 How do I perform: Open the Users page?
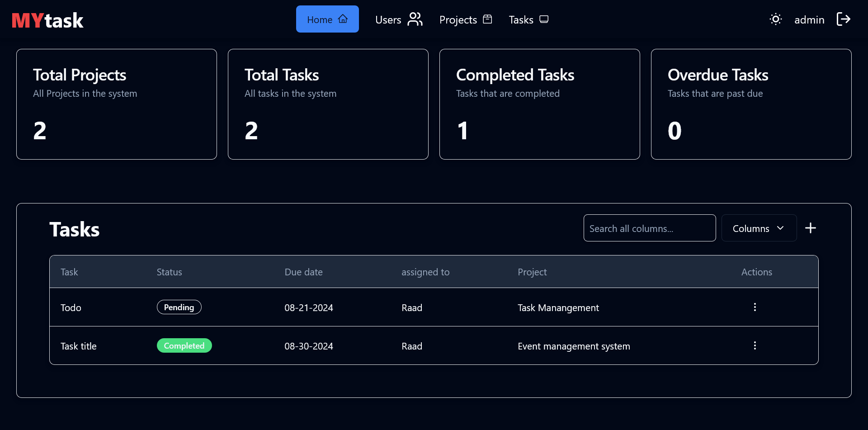pos(398,19)
